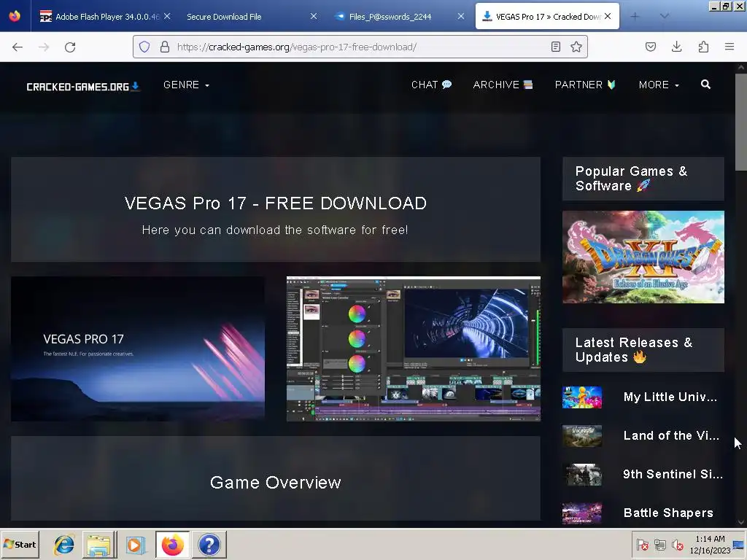747x560 pixels.
Task: Reload the current page
Action: [x=70, y=47]
